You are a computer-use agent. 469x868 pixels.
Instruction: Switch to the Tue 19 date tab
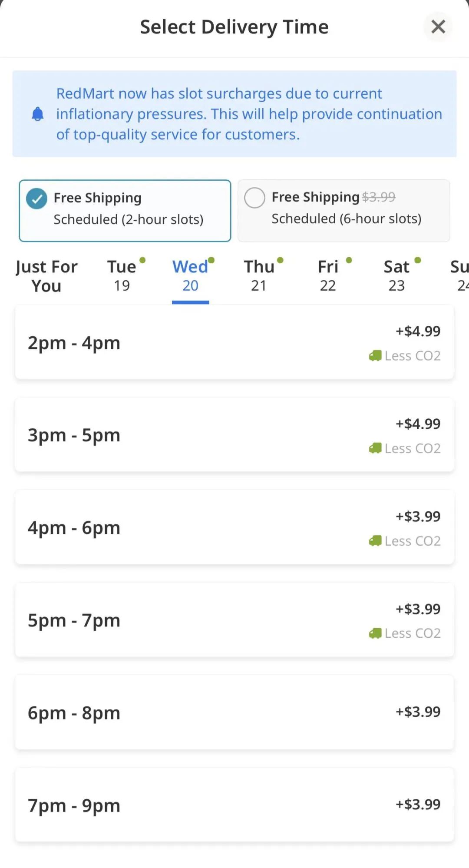(x=122, y=276)
